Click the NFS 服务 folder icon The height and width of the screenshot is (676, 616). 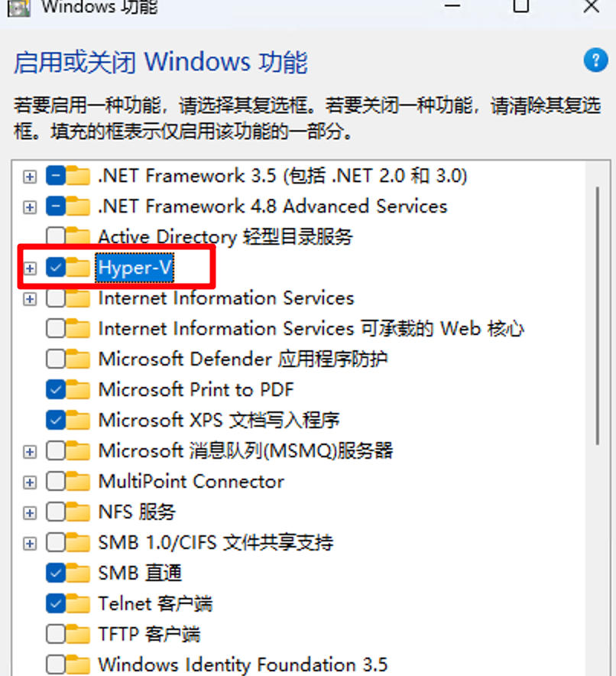coord(78,512)
